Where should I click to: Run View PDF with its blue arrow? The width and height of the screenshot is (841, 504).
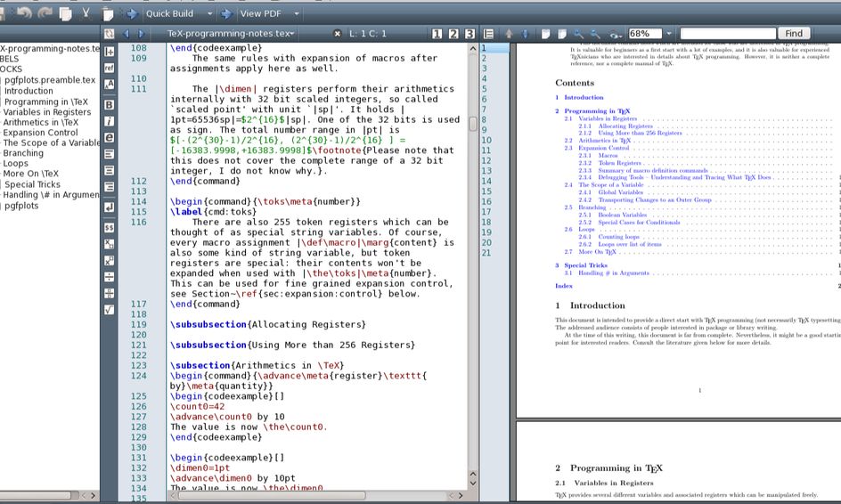tap(226, 14)
